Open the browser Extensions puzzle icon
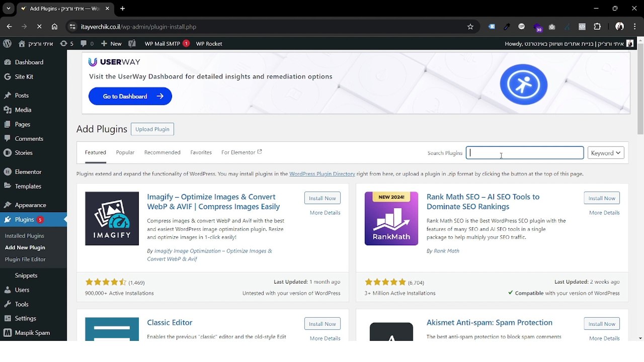The image size is (644, 362). click(x=597, y=27)
